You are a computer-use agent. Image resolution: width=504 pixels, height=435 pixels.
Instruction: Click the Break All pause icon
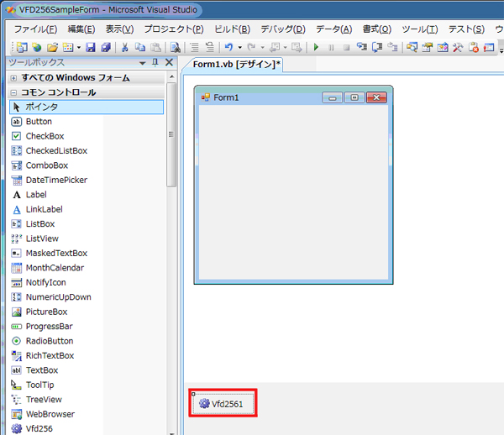click(x=331, y=48)
